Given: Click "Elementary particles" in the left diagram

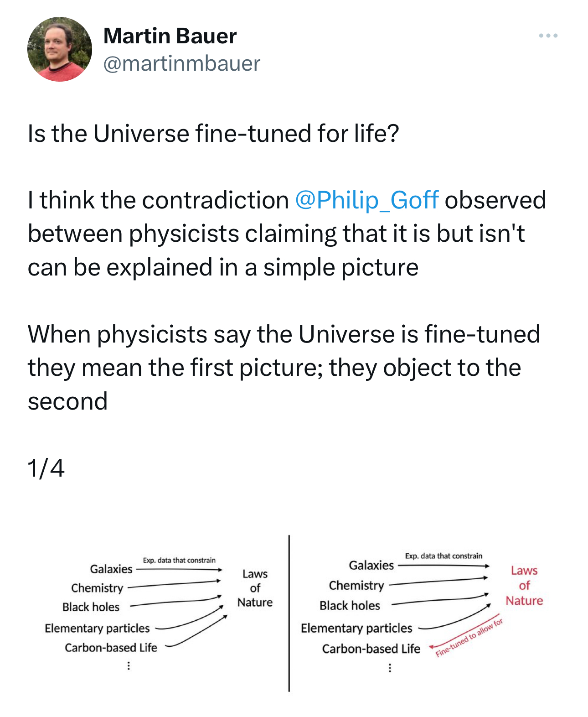Looking at the screenshot, I should [97, 629].
